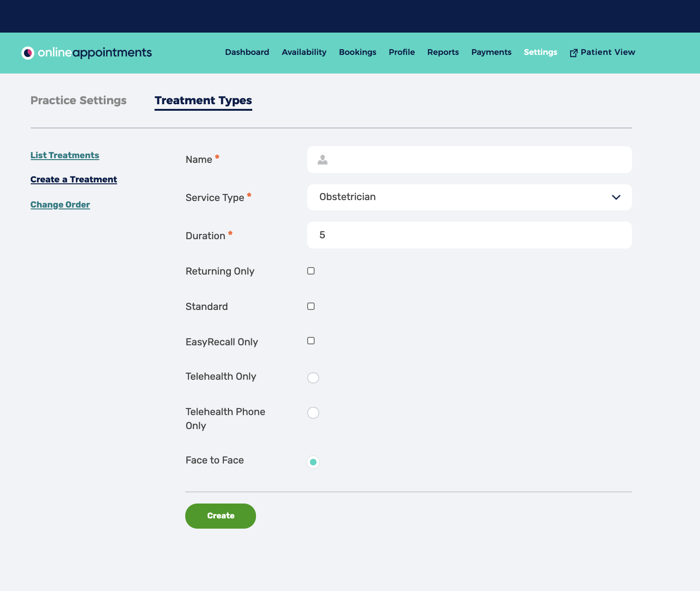
Task: Click the person icon in Name field
Action: click(323, 160)
